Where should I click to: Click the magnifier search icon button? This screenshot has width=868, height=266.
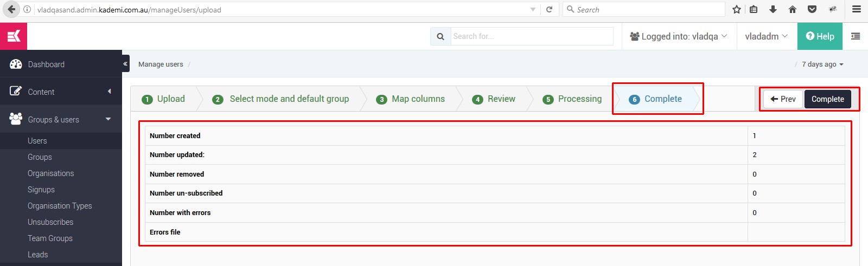click(441, 36)
